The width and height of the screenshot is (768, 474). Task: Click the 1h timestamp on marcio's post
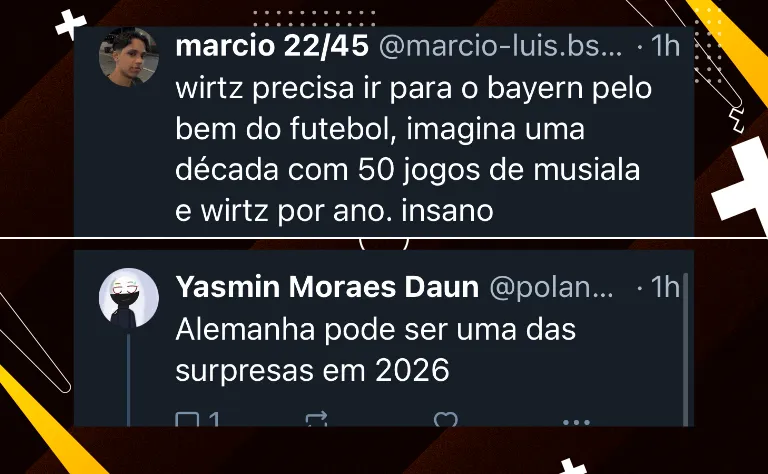[665, 47]
